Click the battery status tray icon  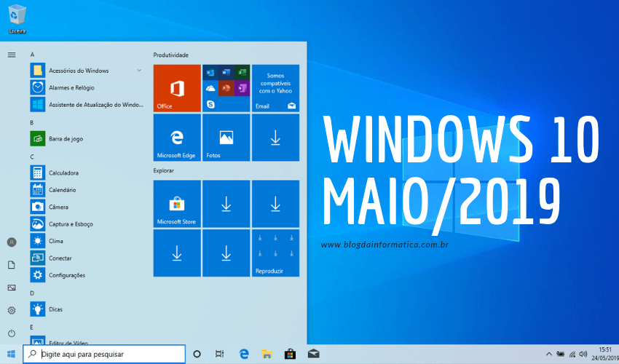click(x=560, y=354)
